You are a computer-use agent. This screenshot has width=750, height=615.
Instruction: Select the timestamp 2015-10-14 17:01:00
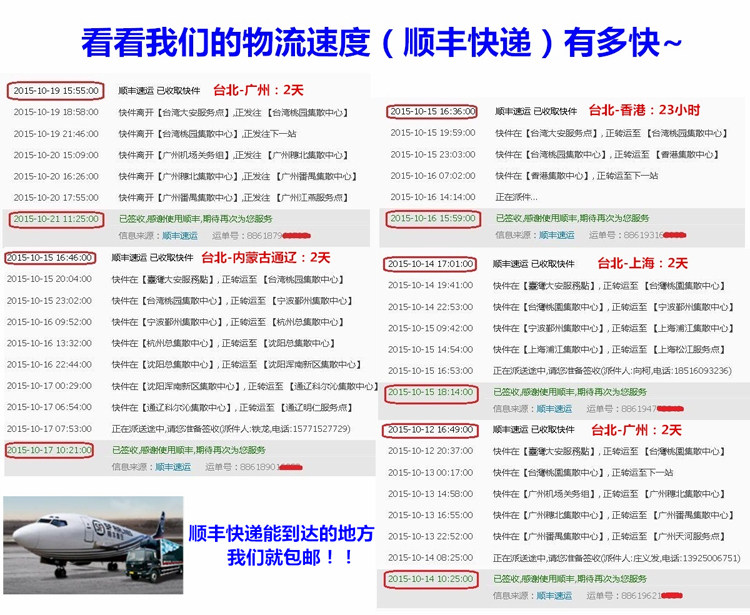click(x=430, y=264)
